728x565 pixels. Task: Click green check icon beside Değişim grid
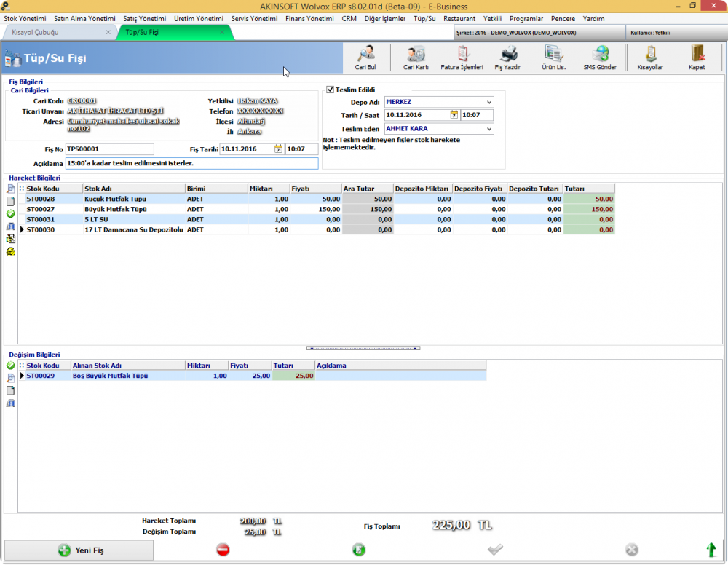pyautogui.click(x=11, y=366)
